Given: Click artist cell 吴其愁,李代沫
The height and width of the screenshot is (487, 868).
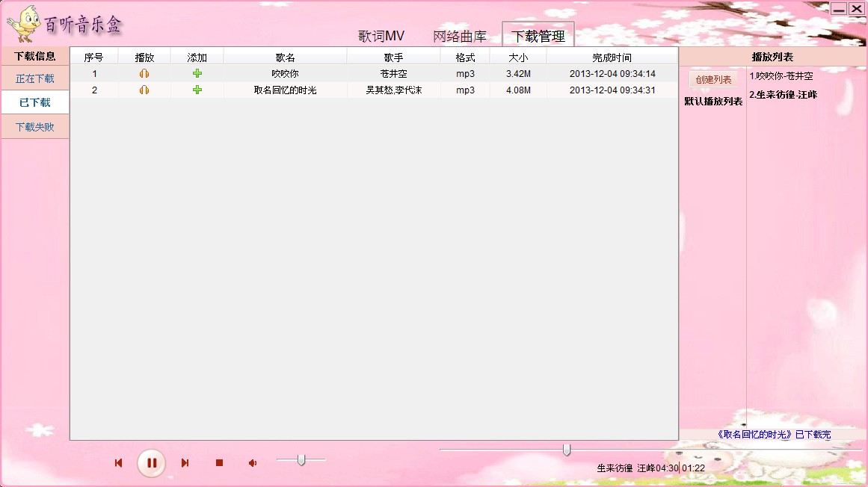Looking at the screenshot, I should coord(393,90).
